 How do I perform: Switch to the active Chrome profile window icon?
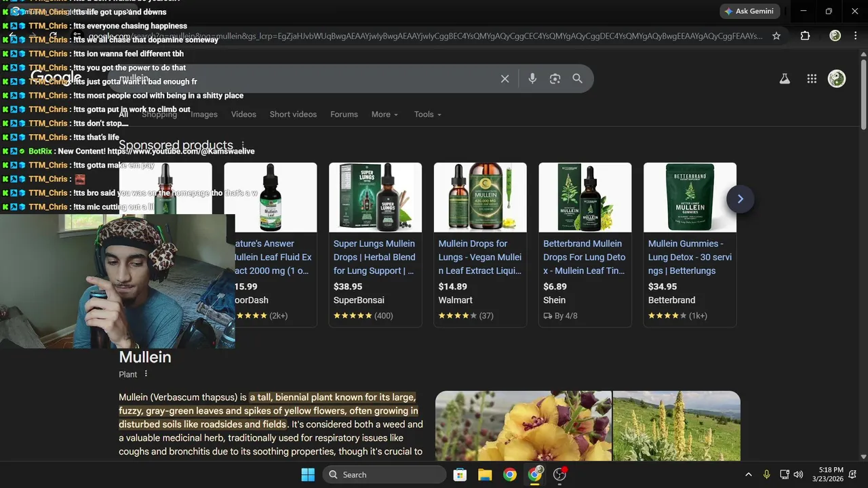[535, 474]
